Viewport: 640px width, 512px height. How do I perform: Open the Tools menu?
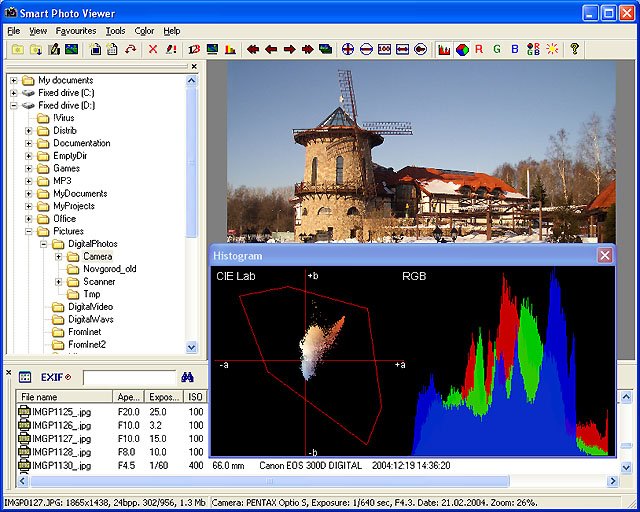(x=115, y=31)
